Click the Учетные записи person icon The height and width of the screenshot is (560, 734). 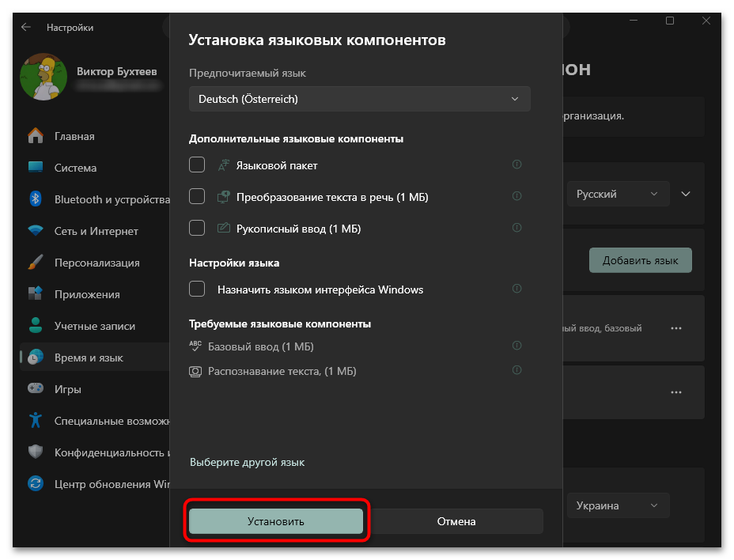point(36,325)
